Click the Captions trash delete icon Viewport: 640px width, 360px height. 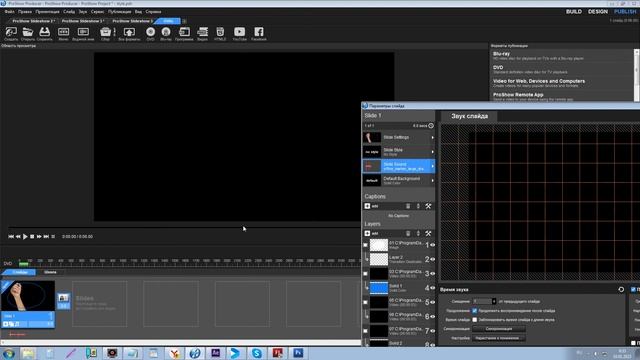point(408,206)
